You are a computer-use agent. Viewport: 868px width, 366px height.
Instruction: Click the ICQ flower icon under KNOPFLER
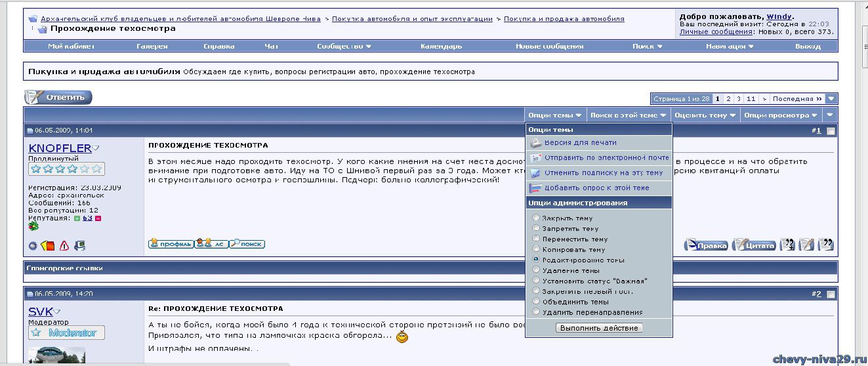[33, 226]
